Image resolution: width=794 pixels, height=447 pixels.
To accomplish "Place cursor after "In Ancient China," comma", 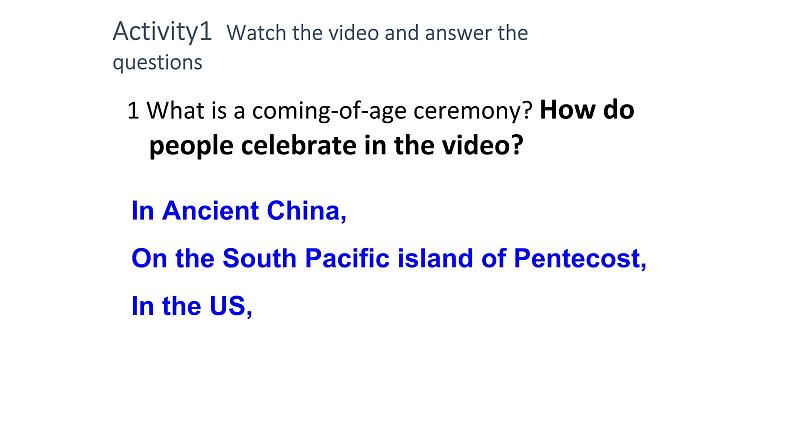I will (347, 211).
